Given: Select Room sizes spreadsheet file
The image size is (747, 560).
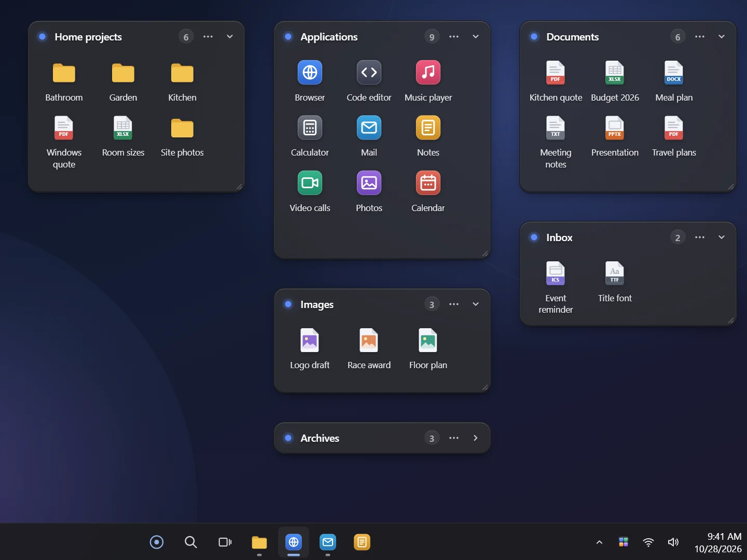Looking at the screenshot, I should tap(123, 128).
